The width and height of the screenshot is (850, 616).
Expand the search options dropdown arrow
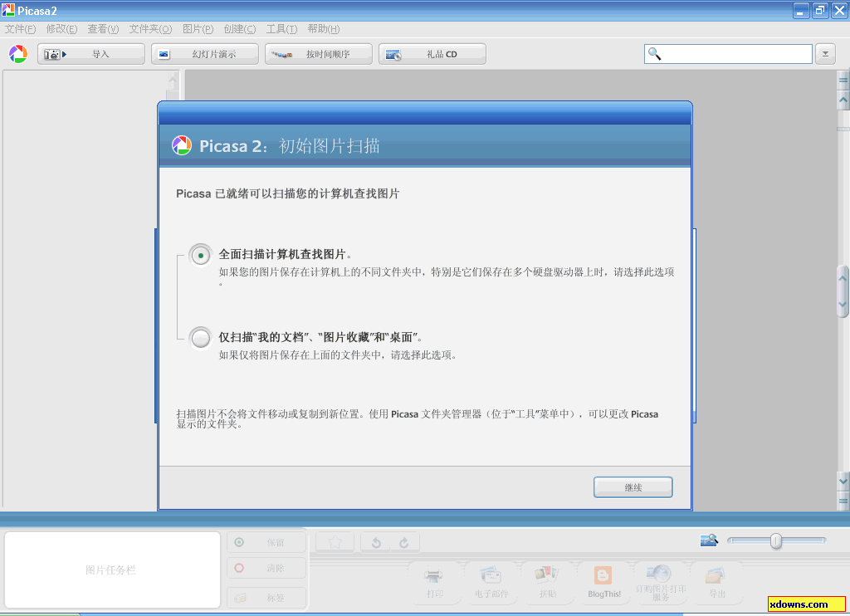click(825, 54)
